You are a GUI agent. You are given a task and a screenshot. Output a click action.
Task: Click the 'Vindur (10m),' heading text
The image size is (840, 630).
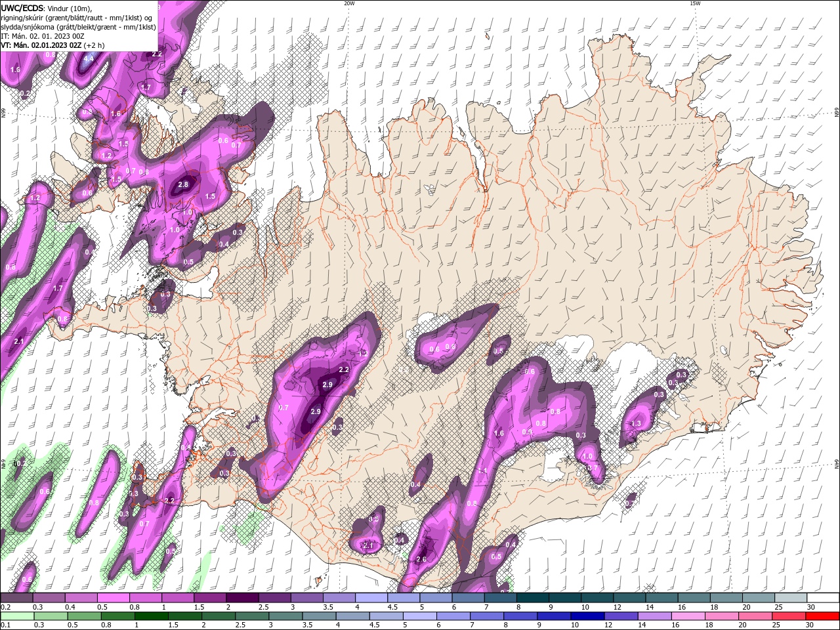pyautogui.click(x=70, y=9)
